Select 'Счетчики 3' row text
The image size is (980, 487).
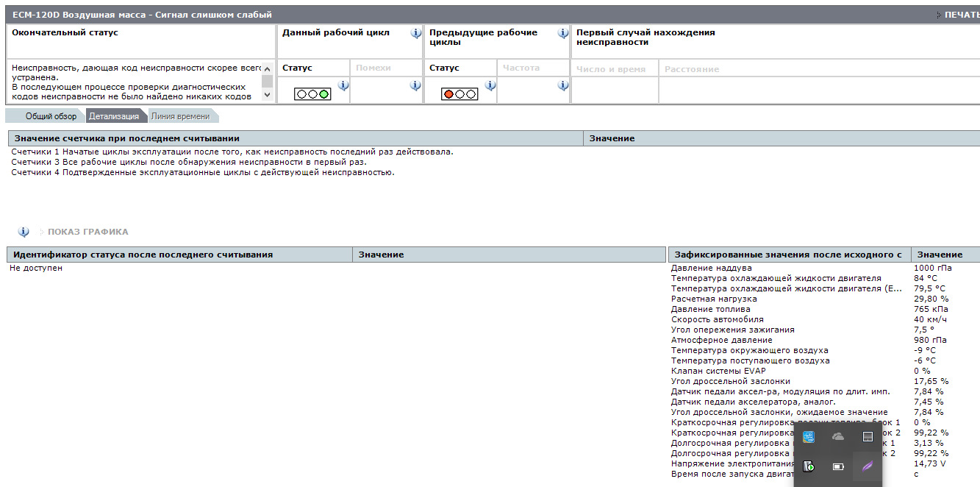[189, 162]
